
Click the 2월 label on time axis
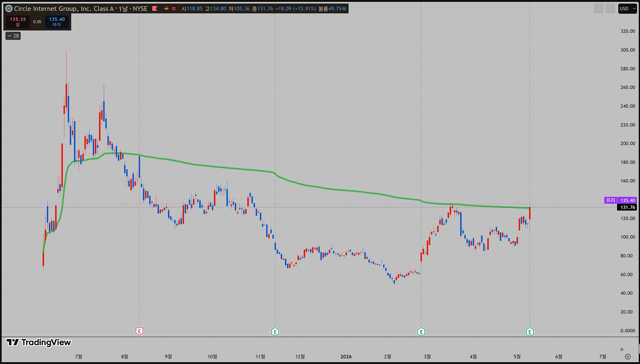tap(388, 357)
